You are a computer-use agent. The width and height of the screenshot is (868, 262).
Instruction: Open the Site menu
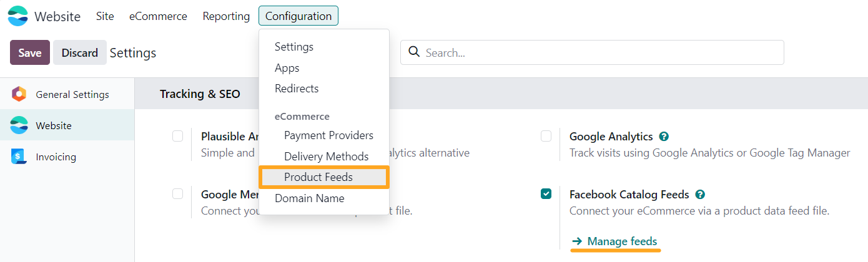[105, 16]
